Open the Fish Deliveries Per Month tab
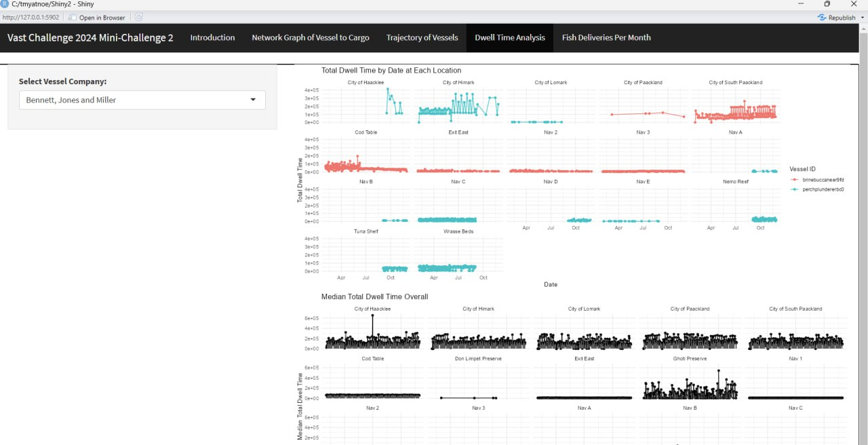The image size is (868, 445). pyautogui.click(x=606, y=37)
